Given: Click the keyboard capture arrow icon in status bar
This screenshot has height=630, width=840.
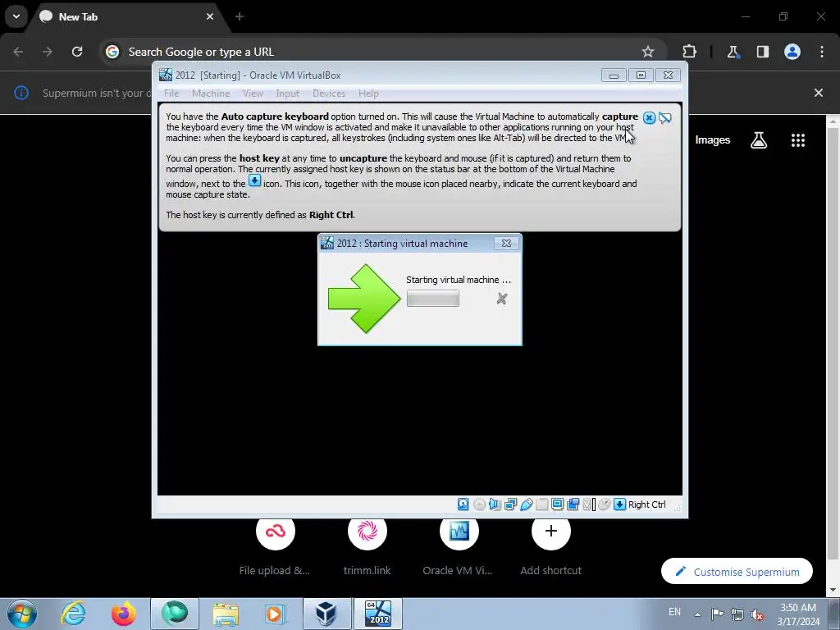Looking at the screenshot, I should coord(620,504).
